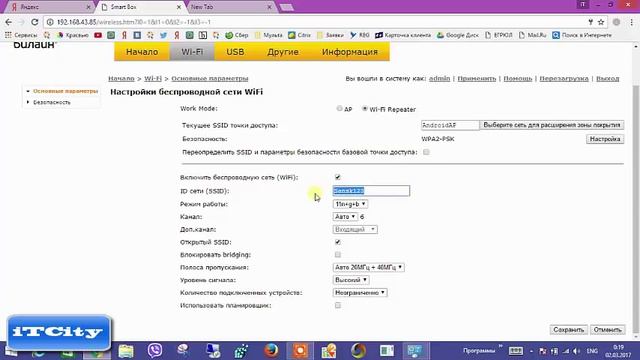
Task: Open the Доп.канал dropdown
Action: click(x=355, y=229)
